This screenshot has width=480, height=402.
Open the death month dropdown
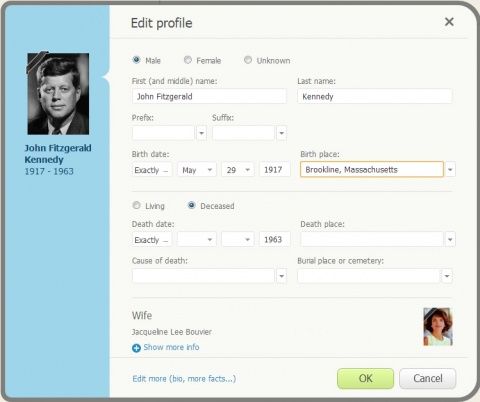pos(197,239)
